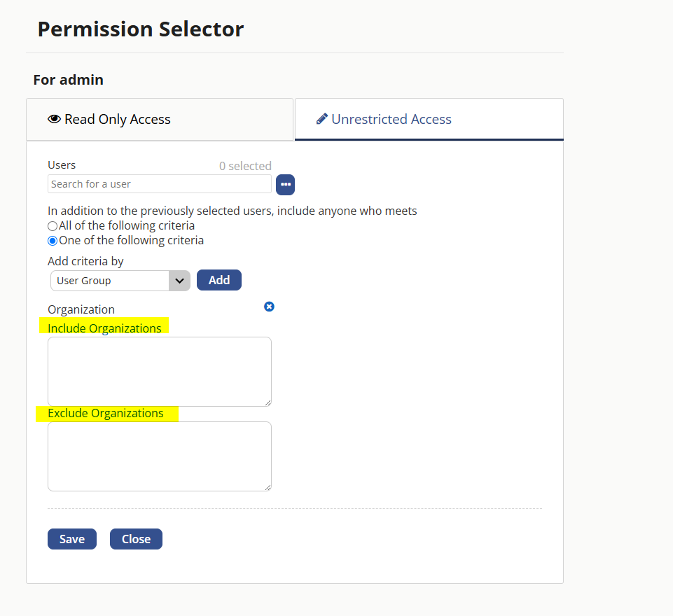The image size is (673, 616).
Task: Click the highlighted Include Organizations label
Action: point(104,328)
